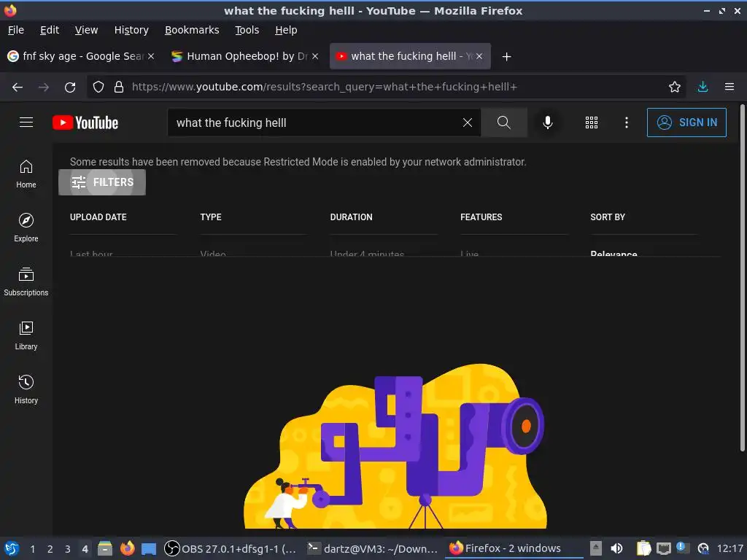Bookmark this page with the star
Screen dimensions: 747x560
(675, 87)
